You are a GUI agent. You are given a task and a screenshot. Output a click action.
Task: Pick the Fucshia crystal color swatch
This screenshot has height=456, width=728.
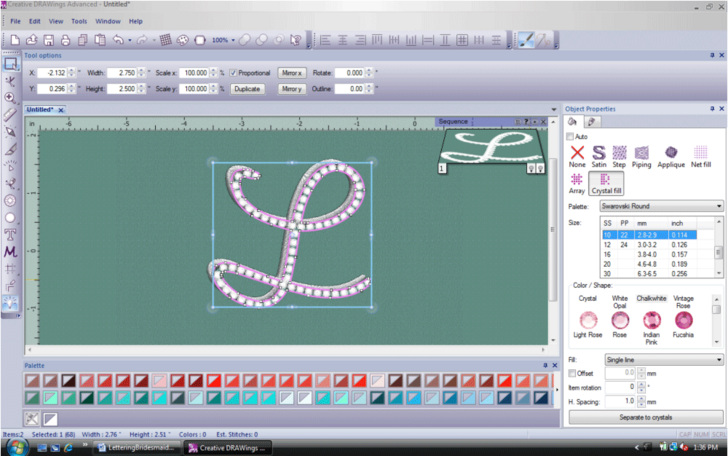coord(684,320)
